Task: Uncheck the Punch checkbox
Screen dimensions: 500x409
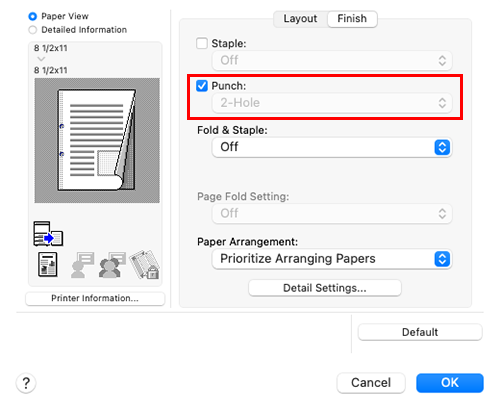Action: click(202, 86)
